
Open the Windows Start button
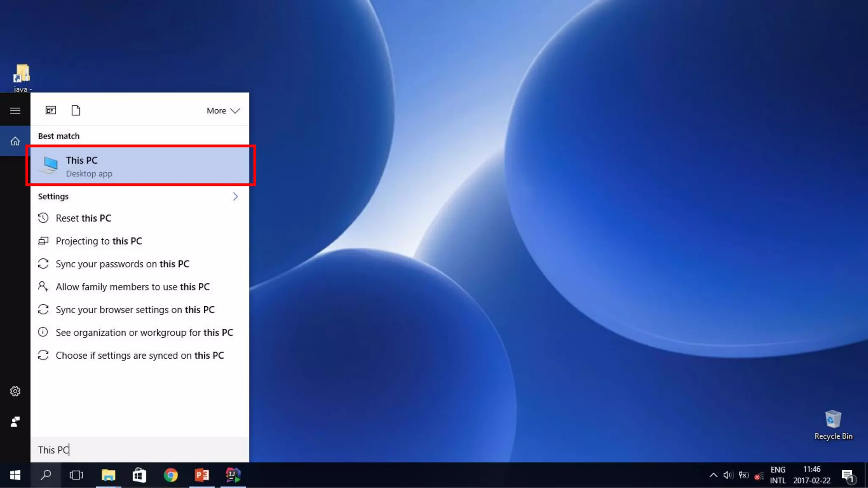[15, 475]
